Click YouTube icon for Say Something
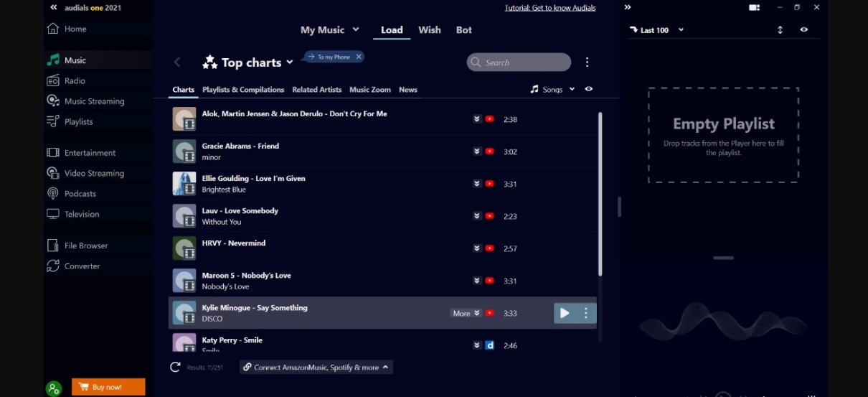Viewport: 868px width, 397px height. coord(489,313)
